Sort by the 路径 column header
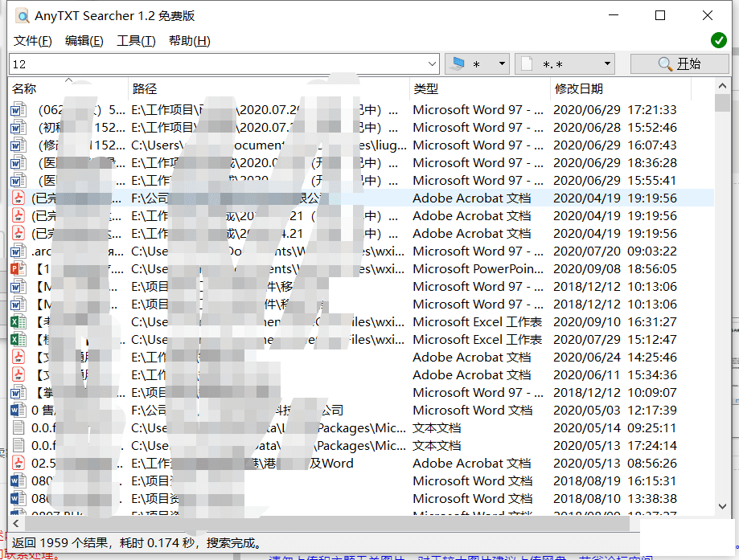 pyautogui.click(x=269, y=88)
